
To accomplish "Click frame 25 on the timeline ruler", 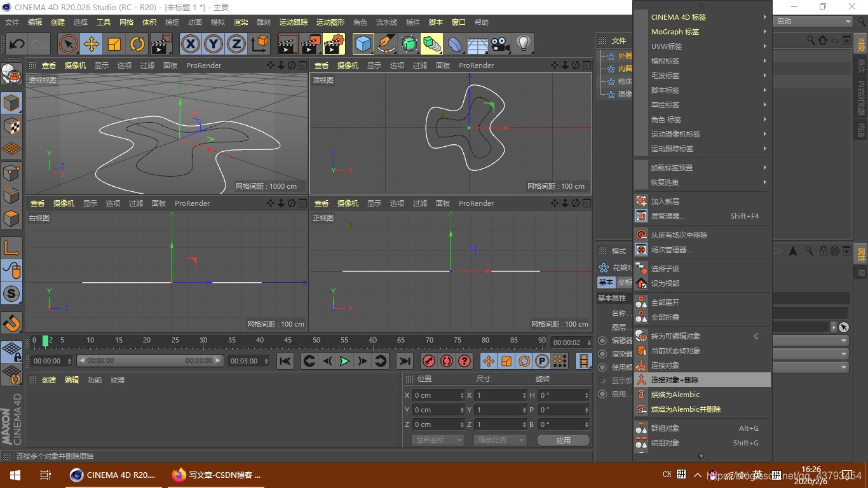I will coord(175,341).
